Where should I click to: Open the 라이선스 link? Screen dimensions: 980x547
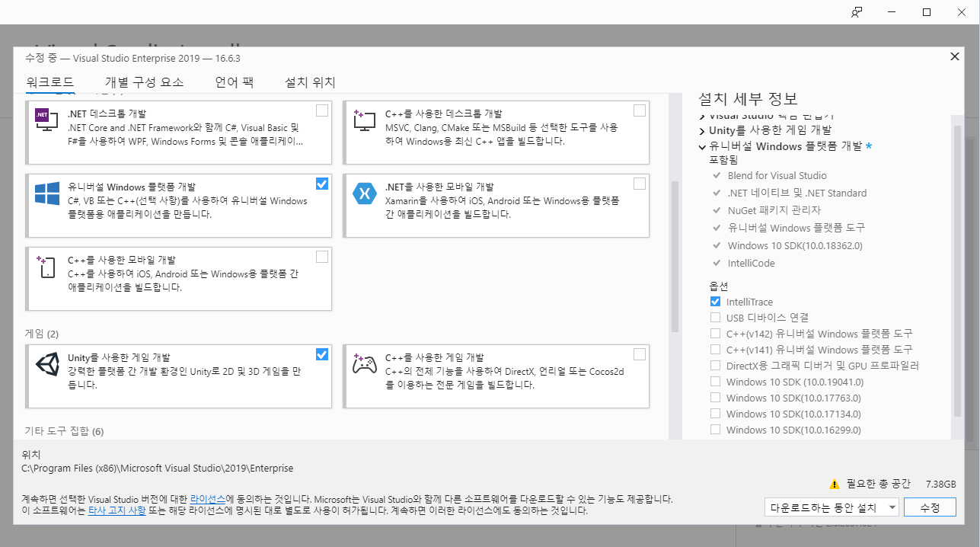[207, 498]
